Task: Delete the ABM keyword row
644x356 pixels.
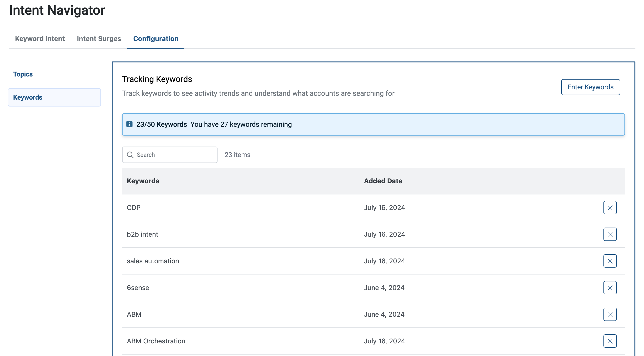Action: (610, 315)
